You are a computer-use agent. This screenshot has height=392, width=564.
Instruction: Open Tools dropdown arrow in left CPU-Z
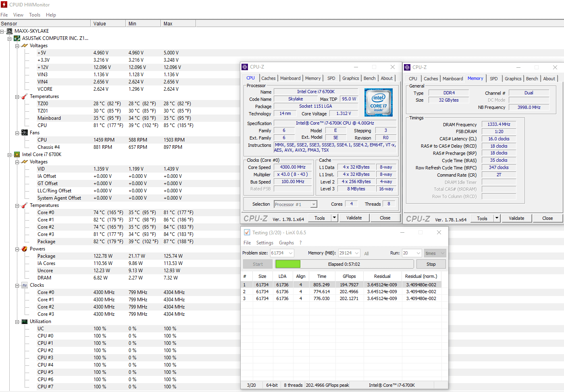point(334,218)
